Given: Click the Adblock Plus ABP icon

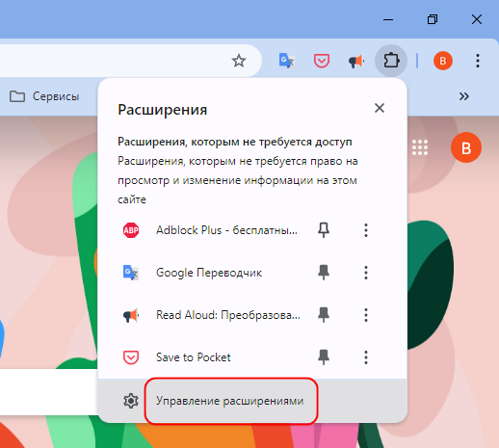Looking at the screenshot, I should pos(131,230).
